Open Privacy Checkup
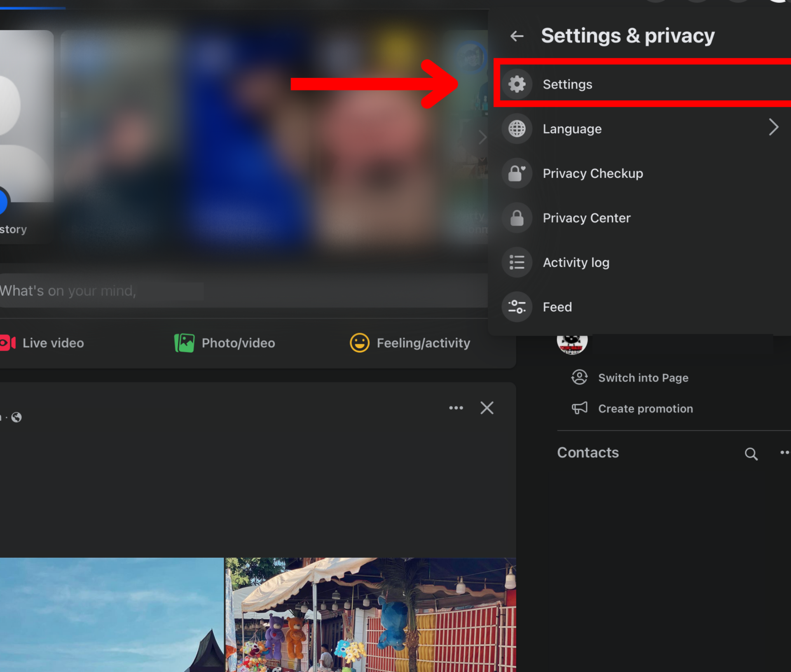Viewport: 791px width, 672px height. [592, 173]
